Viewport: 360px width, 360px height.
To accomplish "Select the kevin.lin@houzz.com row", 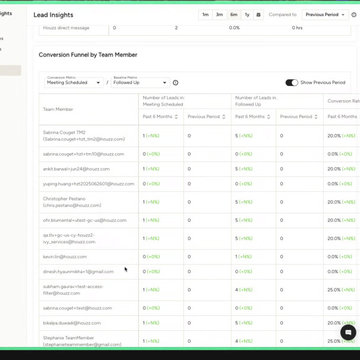I will point(199,257).
